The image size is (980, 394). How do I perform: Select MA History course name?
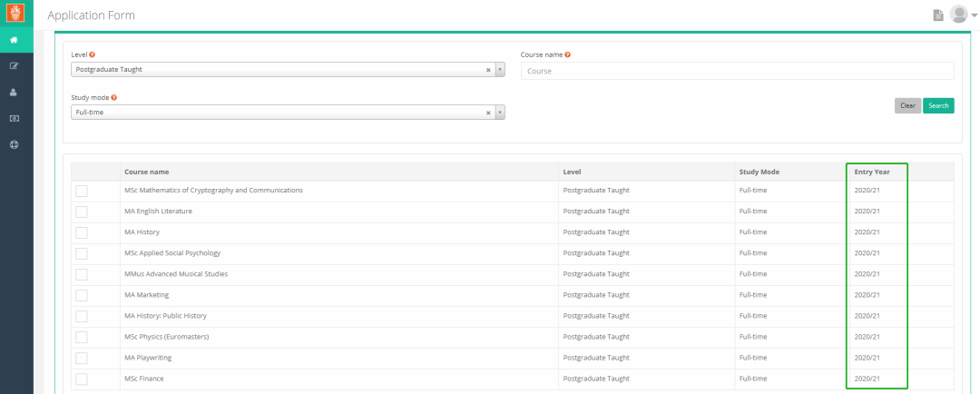pos(142,232)
